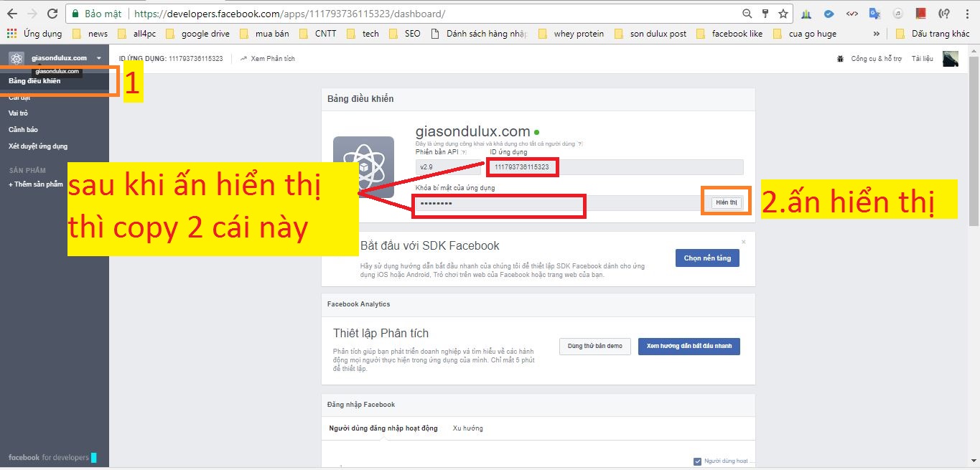Open the SEO bookmark folder
The image size is (980, 470).
[x=405, y=34]
